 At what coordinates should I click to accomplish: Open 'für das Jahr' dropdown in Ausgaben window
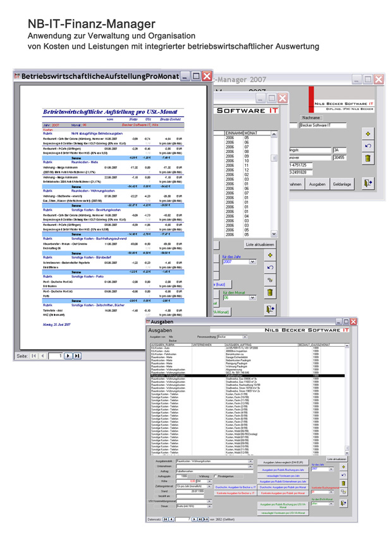(331, 469)
